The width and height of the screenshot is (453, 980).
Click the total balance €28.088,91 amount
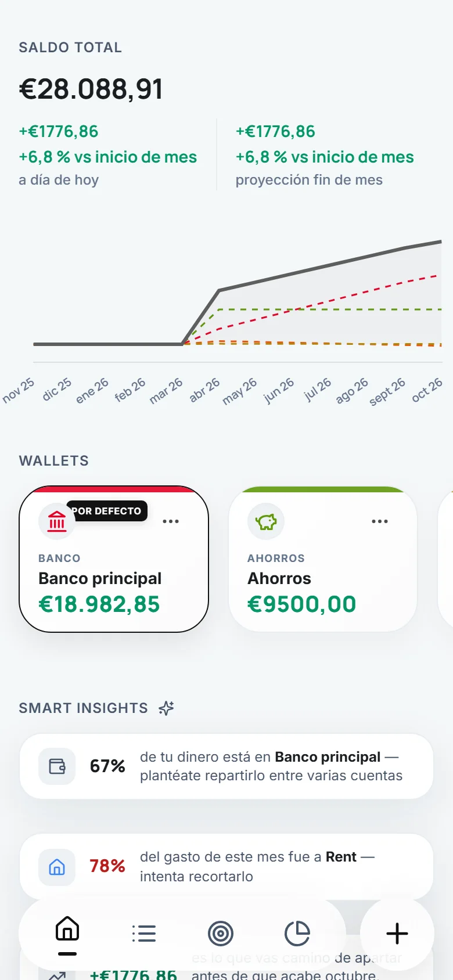[91, 89]
